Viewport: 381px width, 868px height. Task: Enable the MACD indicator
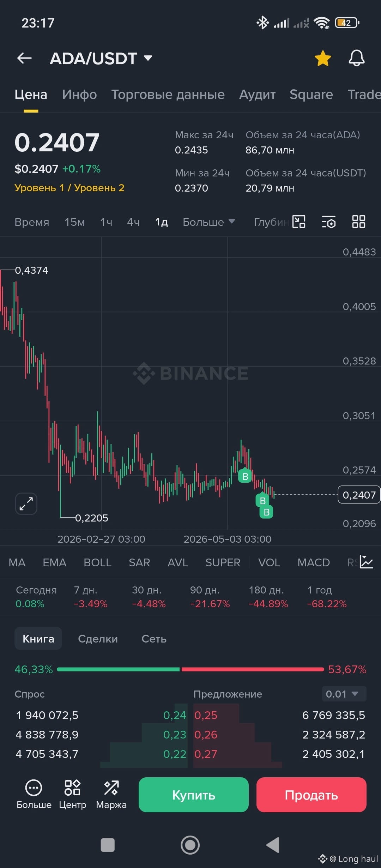pos(314,562)
